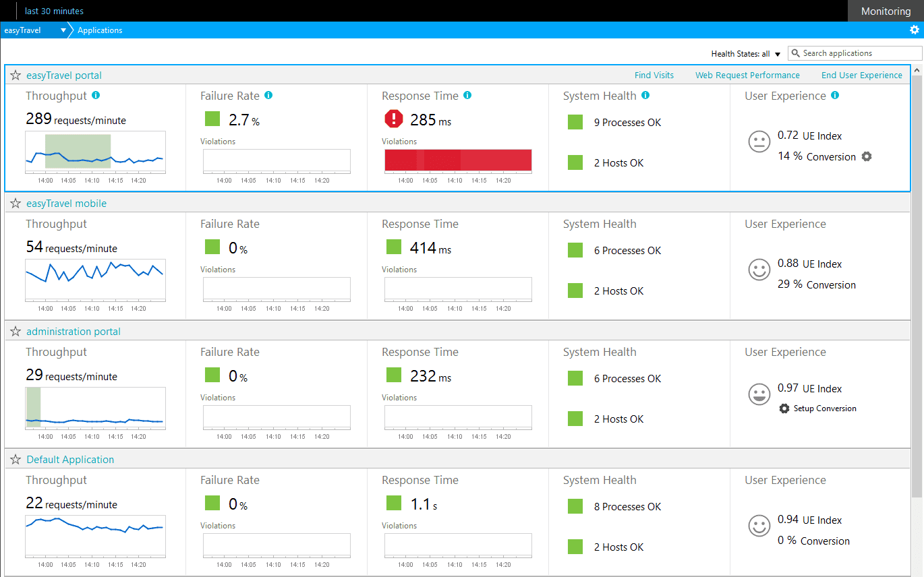Star the easyTravel portal application
The width and height of the screenshot is (924, 577).
click(16, 75)
